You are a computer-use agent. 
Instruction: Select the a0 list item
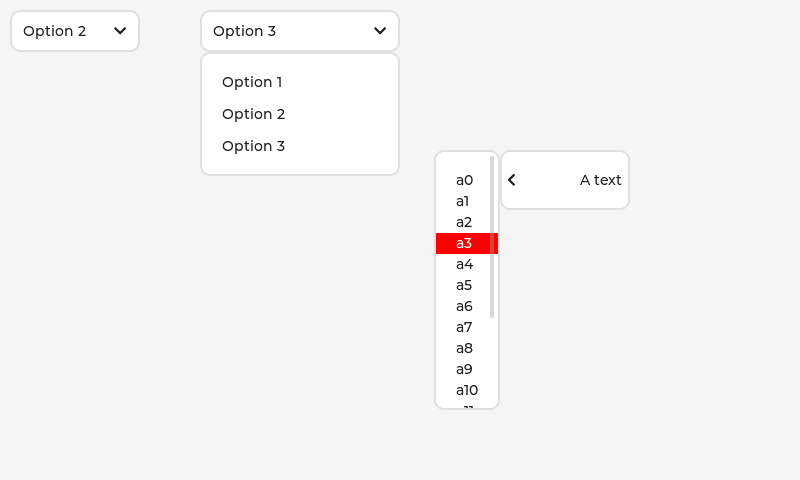pos(464,180)
